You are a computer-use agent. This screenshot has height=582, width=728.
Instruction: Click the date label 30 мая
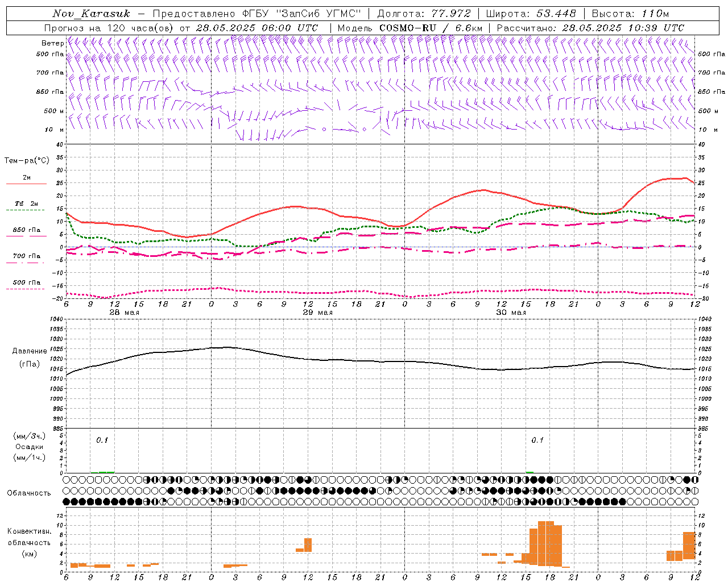tap(511, 313)
